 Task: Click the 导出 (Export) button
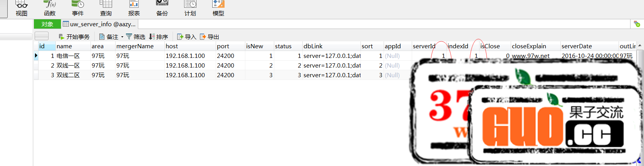point(209,37)
